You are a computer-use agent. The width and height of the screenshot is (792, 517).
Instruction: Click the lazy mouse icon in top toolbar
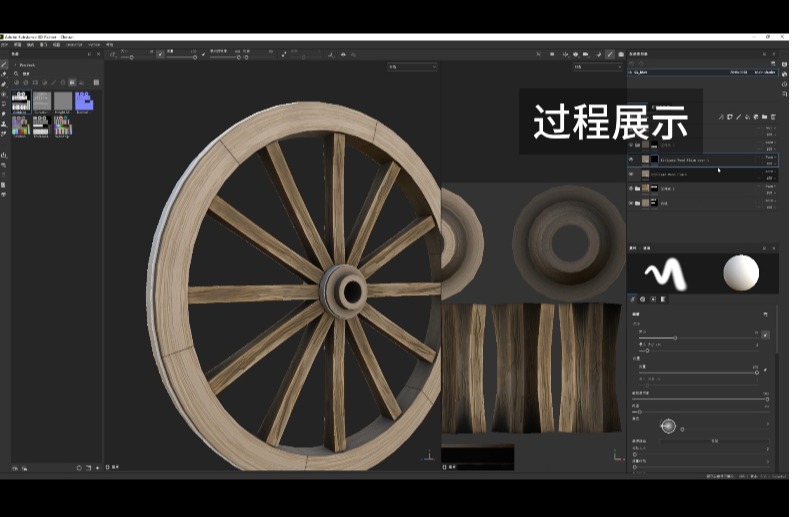click(331, 54)
